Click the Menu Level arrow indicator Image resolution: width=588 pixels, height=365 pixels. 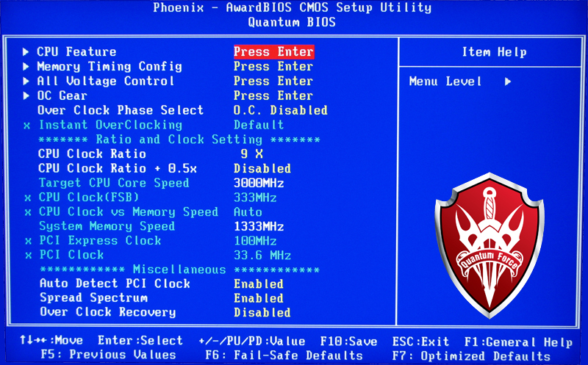pyautogui.click(x=508, y=82)
